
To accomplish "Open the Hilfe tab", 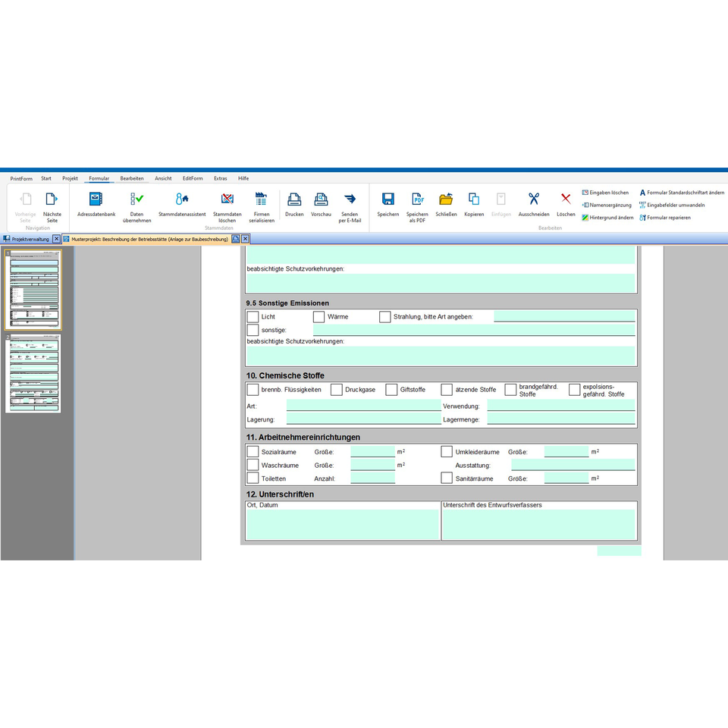I will pyautogui.click(x=243, y=178).
